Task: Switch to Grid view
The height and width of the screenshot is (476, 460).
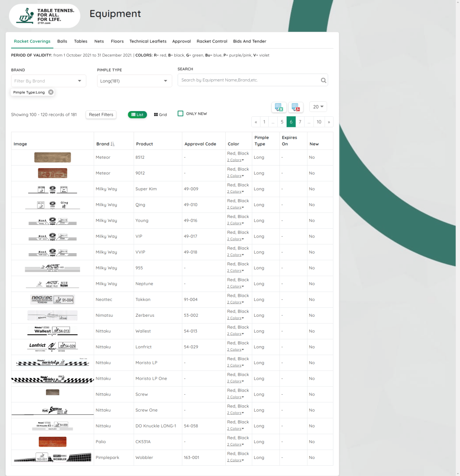Action: (161, 115)
